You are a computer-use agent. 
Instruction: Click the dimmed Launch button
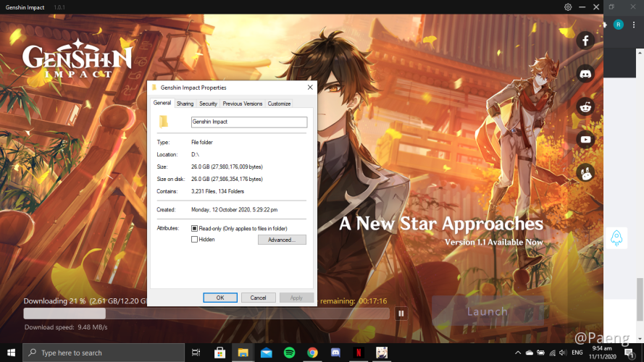pyautogui.click(x=488, y=311)
